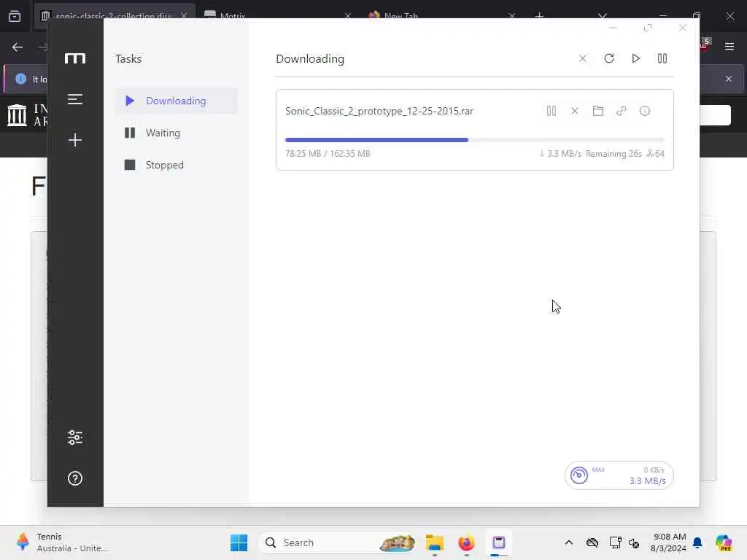The image size is (747, 560).
Task: Open the Tennis news widget
Action: coord(61,542)
